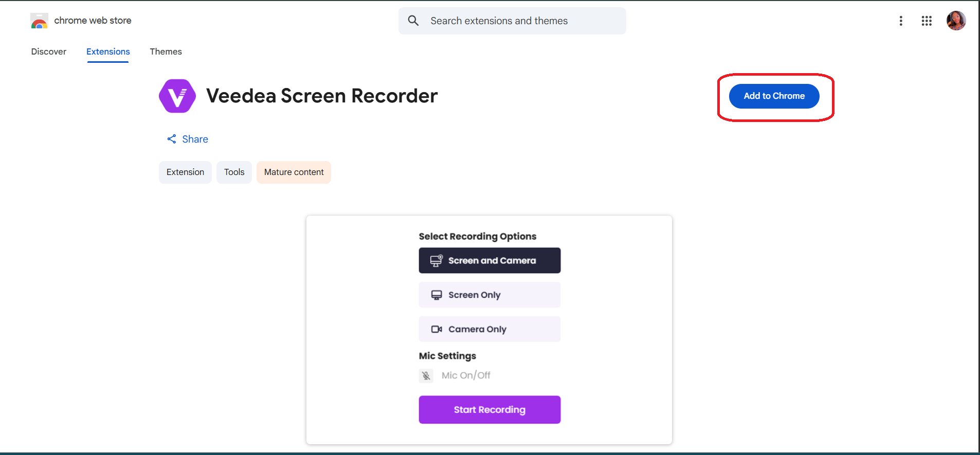Choose the Screen Only option
980x455 pixels.
click(x=489, y=295)
